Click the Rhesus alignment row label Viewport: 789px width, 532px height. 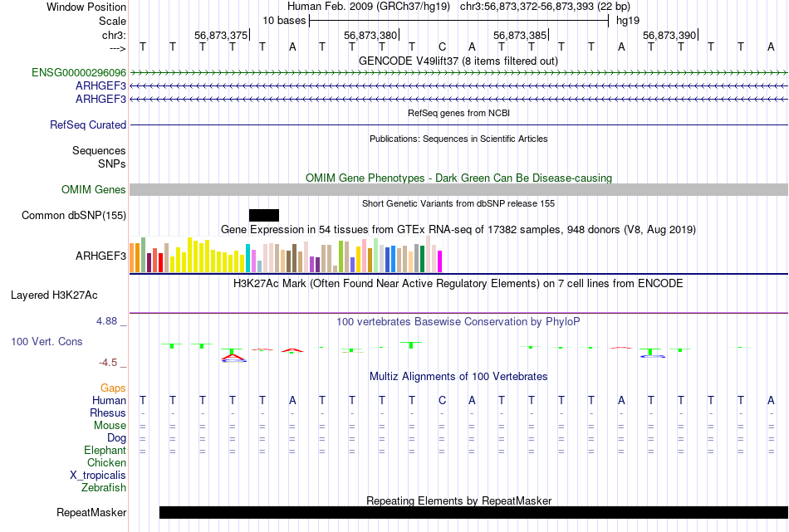pos(108,412)
